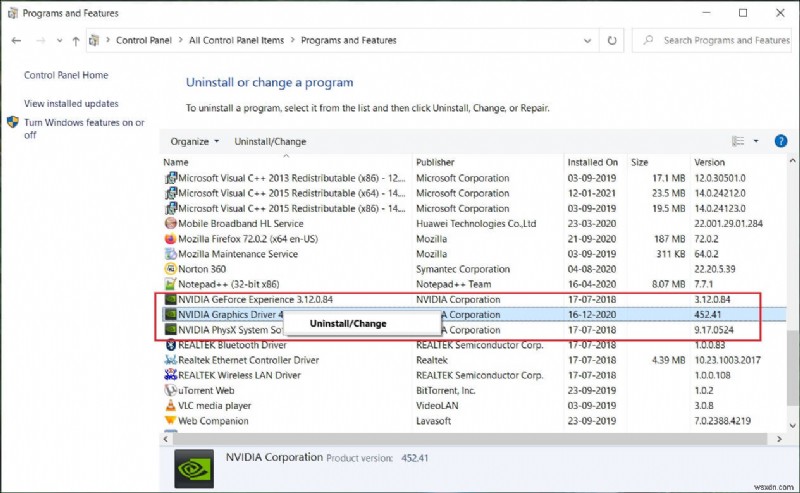Sort by the Installed On column header
Screen dimensions: 800x493
(x=593, y=162)
